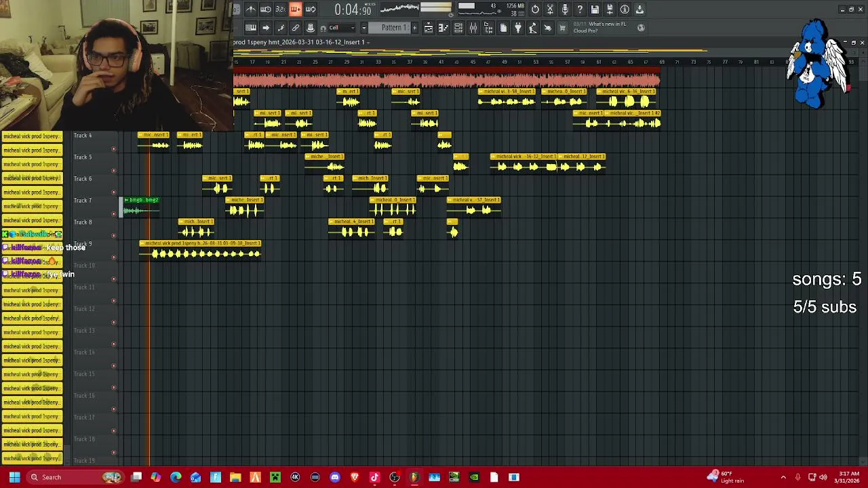The width and height of the screenshot is (868, 488).
Task: Open the Channel rack icon
Action: coord(458,28)
